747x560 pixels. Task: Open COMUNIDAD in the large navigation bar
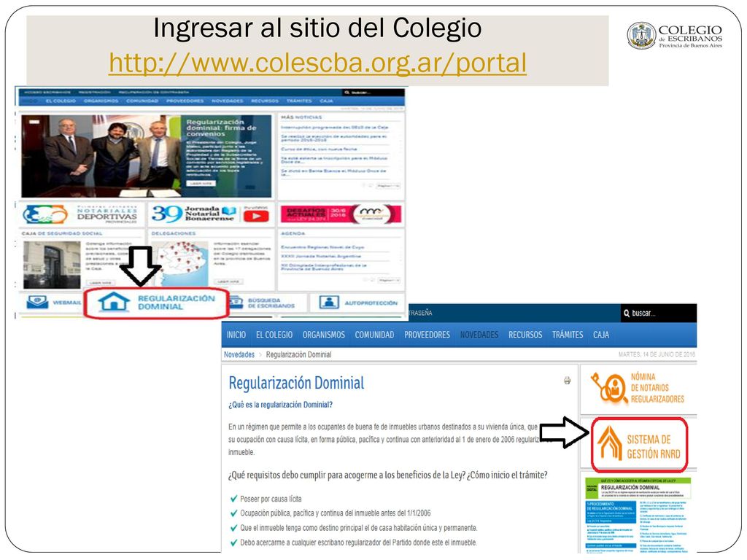[x=374, y=335]
